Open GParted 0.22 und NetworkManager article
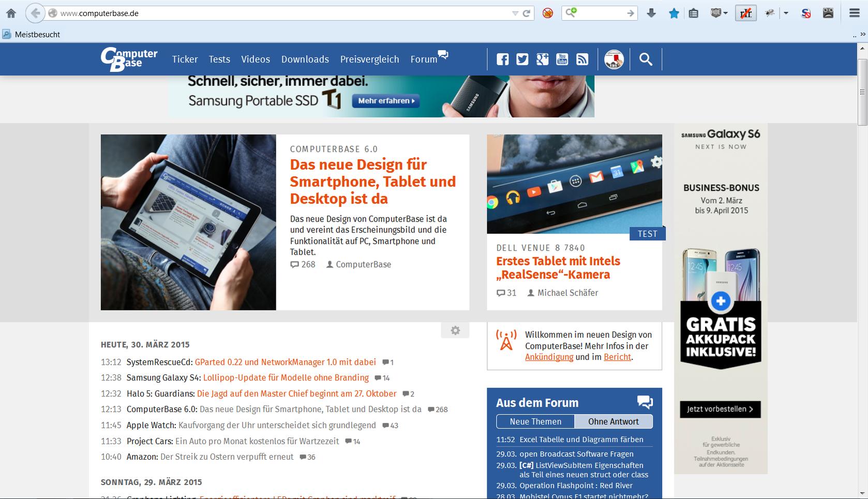 286,362
